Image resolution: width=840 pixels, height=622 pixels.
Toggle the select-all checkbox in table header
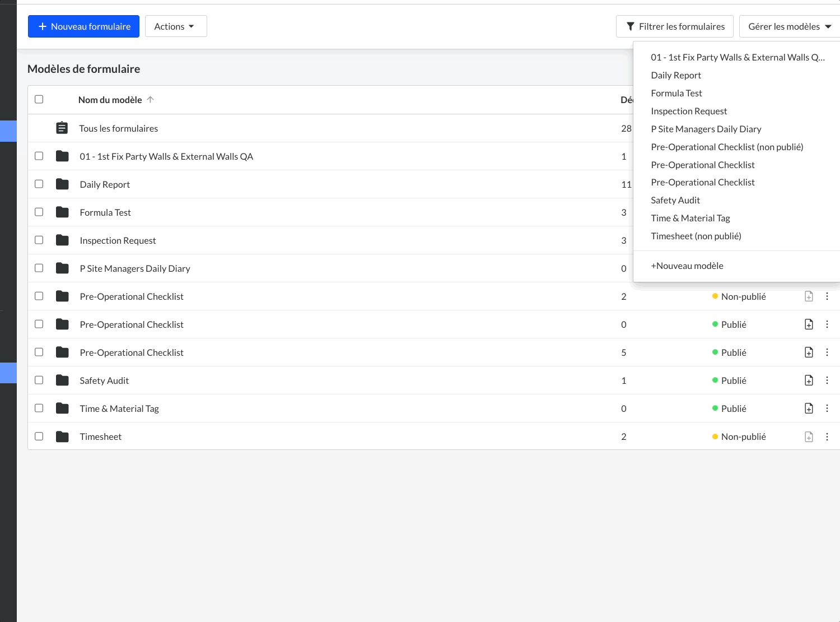[39, 100]
